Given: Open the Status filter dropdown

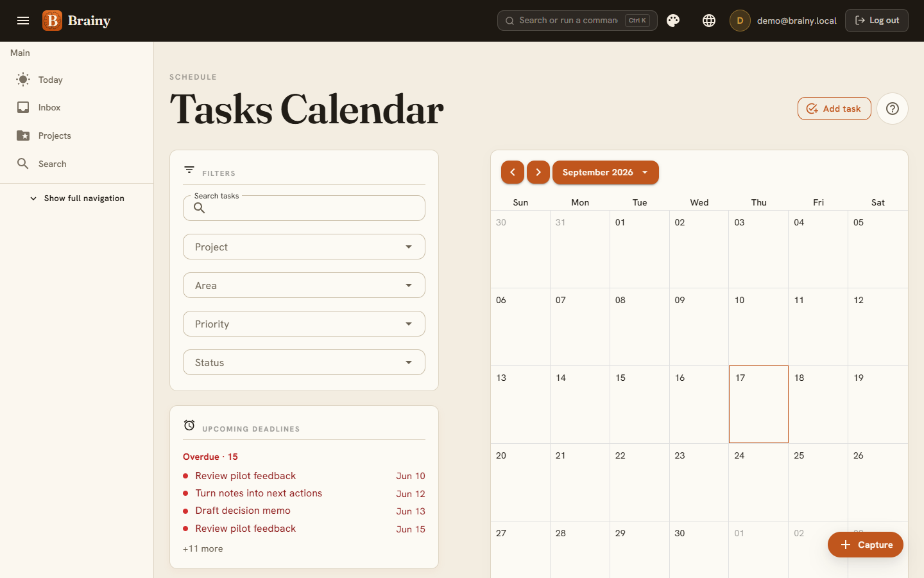Looking at the screenshot, I should (x=304, y=362).
